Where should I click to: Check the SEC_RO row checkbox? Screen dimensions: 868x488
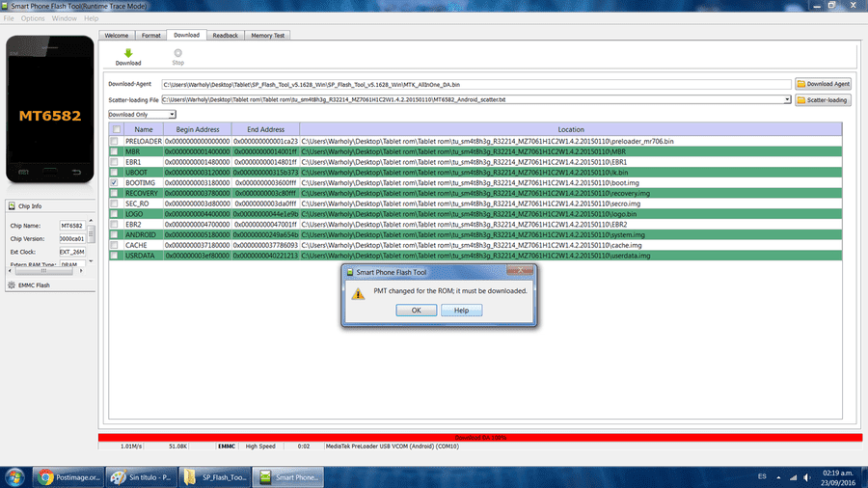click(x=114, y=203)
